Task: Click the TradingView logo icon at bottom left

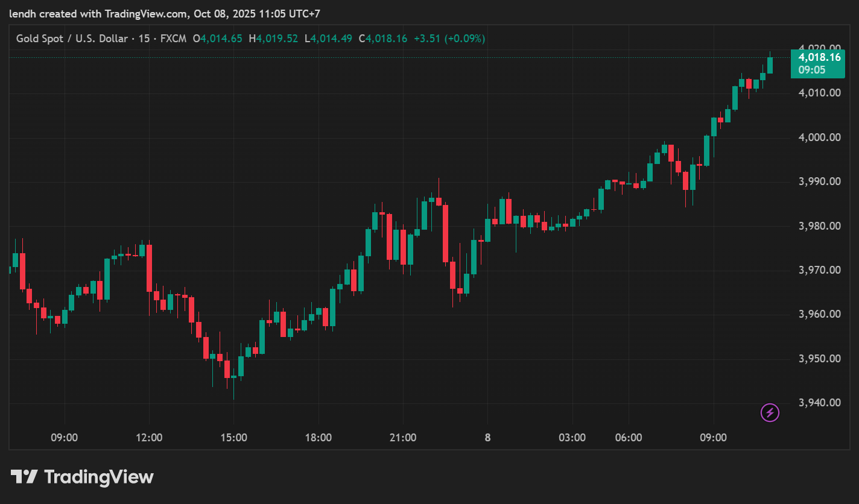Action: tap(24, 477)
